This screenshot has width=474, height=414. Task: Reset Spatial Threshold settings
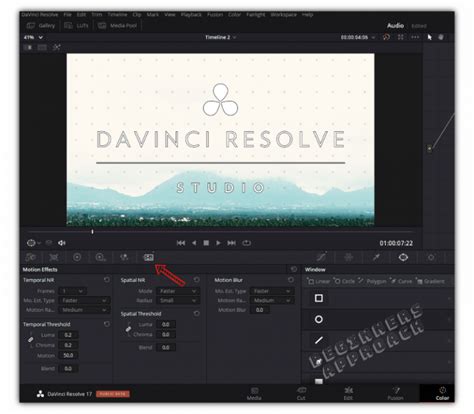point(197,313)
